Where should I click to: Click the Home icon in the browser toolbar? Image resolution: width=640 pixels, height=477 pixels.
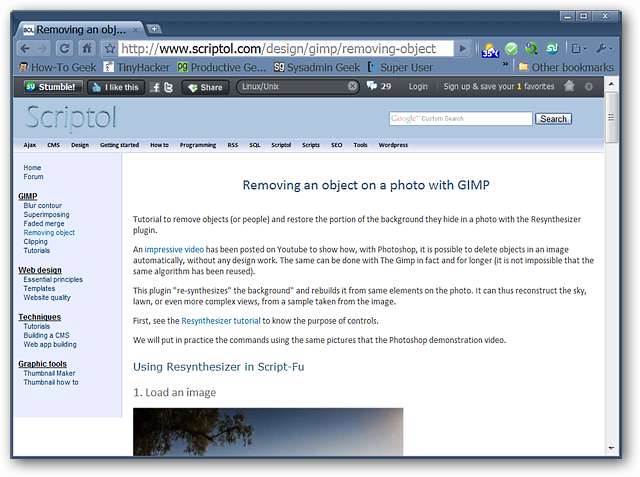point(87,48)
